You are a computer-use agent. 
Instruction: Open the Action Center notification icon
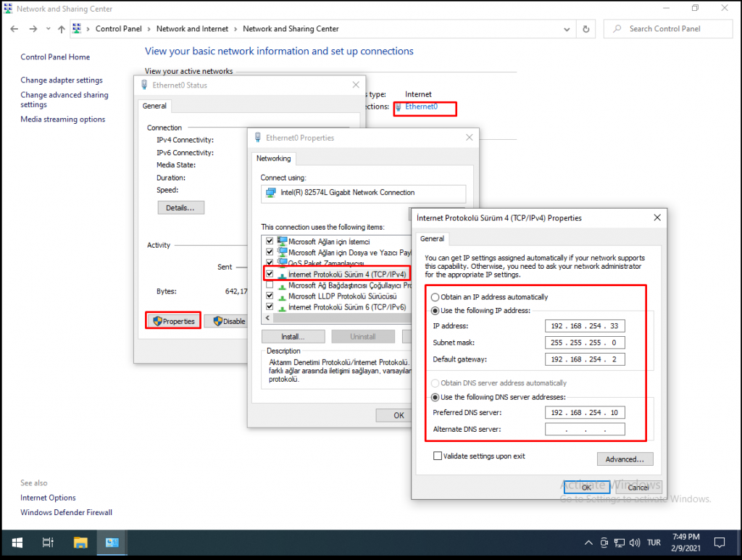(x=720, y=542)
